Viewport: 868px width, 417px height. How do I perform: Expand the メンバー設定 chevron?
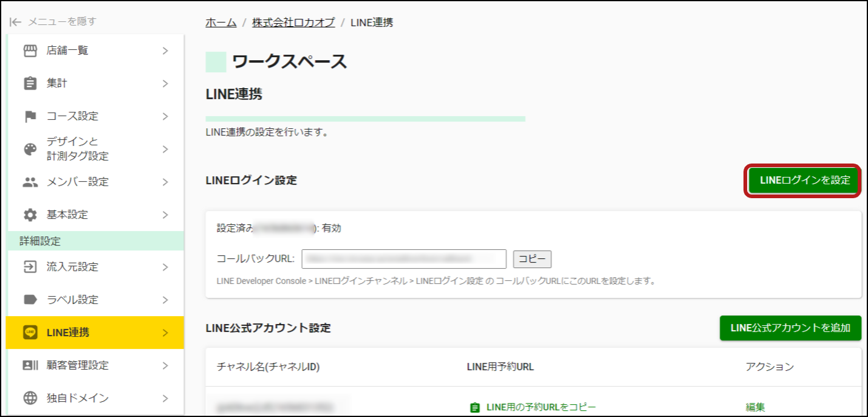click(165, 182)
